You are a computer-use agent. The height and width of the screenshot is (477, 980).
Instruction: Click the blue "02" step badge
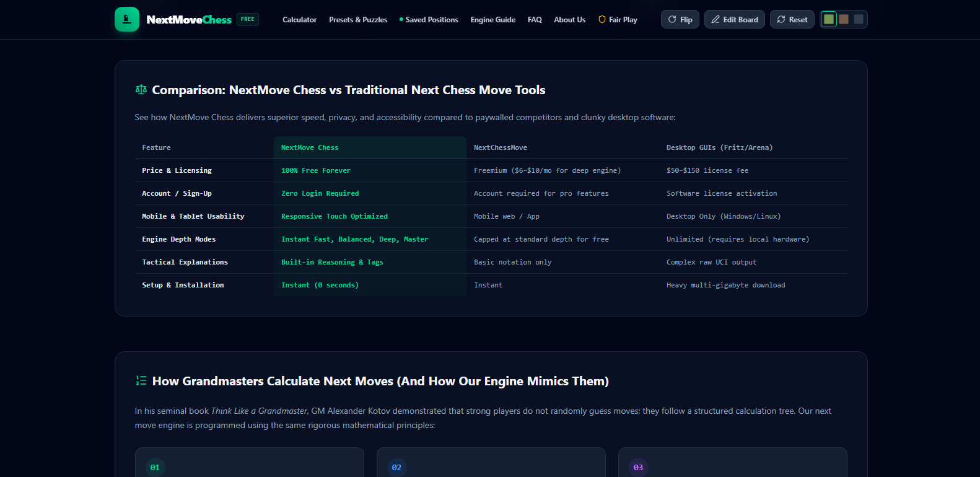[x=396, y=468]
